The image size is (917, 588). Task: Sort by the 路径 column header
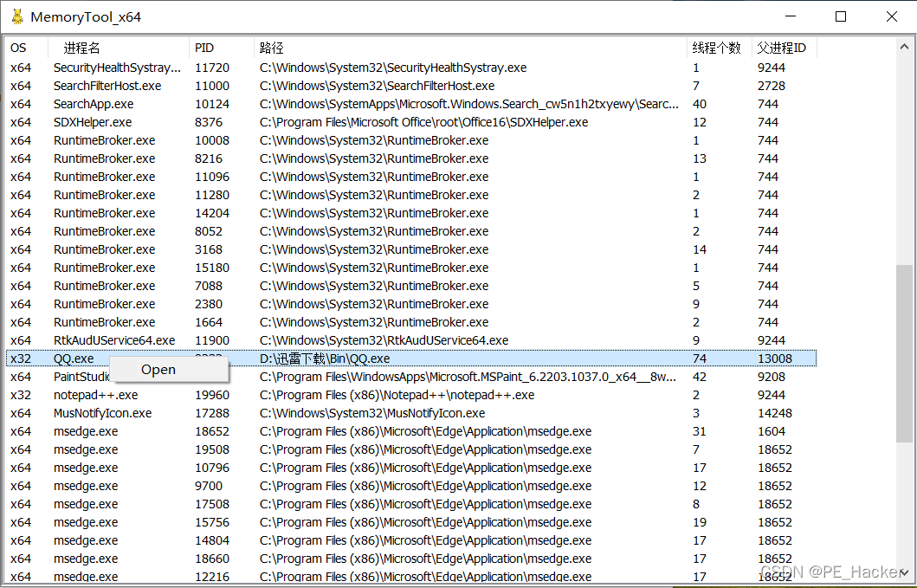pos(471,48)
